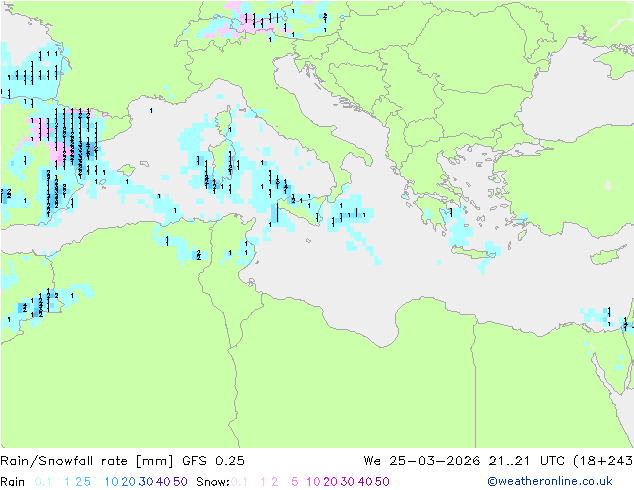Screen dimensions: 634x490
Task: Click the Snow legend value 5
Action: click(295, 482)
